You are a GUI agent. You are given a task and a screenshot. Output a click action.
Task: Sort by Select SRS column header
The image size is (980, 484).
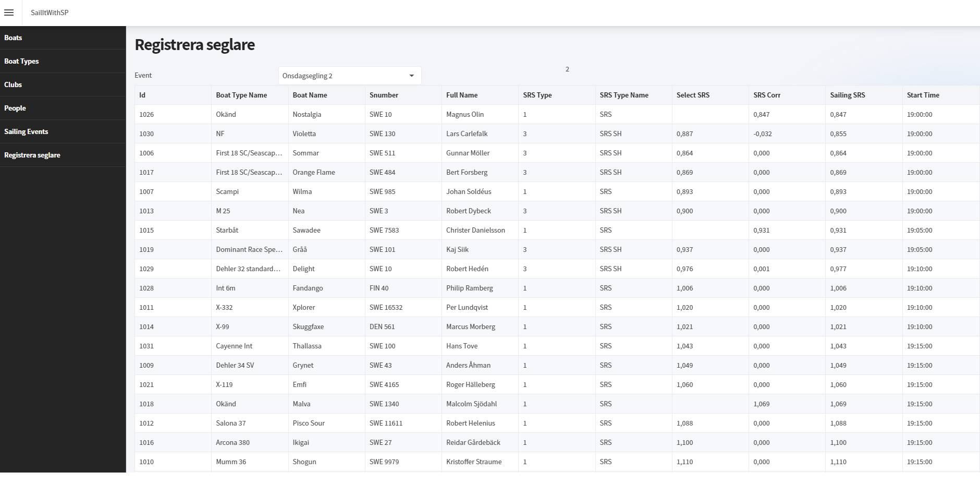pyautogui.click(x=710, y=95)
